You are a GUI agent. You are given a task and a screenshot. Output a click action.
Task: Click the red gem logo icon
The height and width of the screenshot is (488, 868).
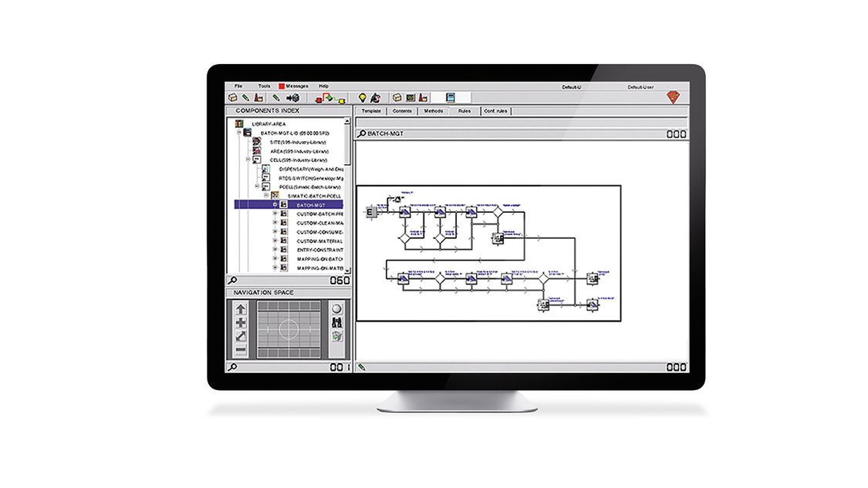point(673,98)
